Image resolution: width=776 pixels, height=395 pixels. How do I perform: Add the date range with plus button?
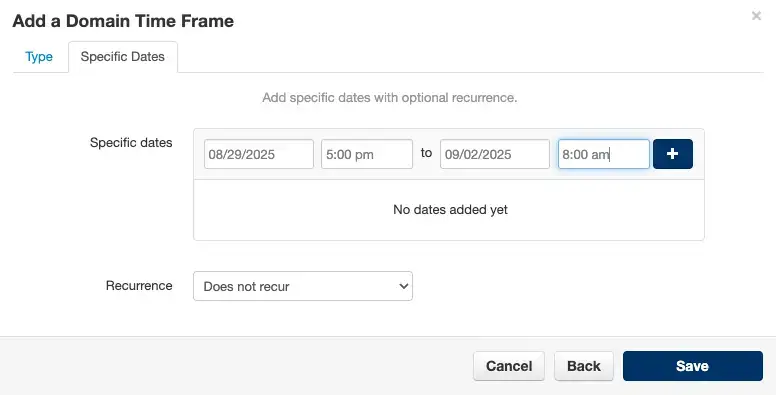[673, 154]
